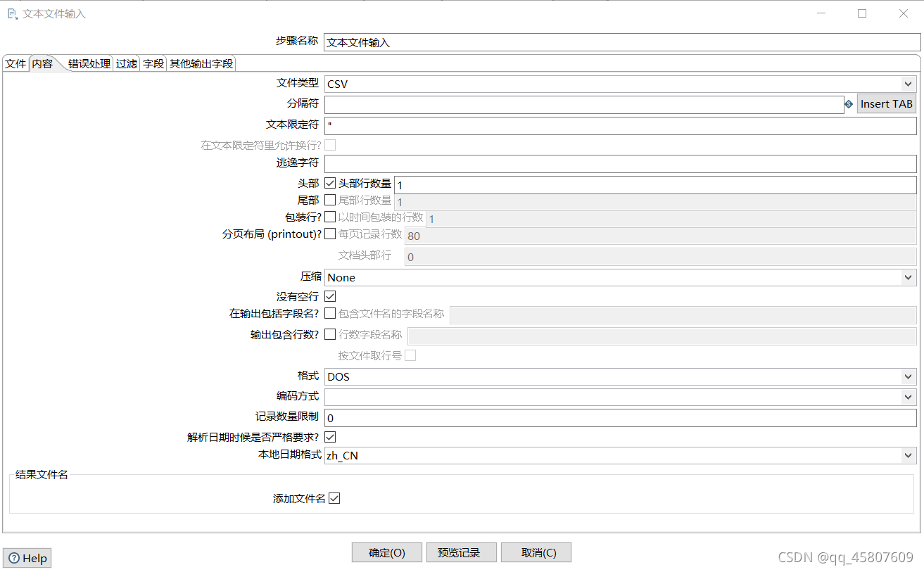Click the Kettle app icon in title bar

pyautogui.click(x=12, y=13)
